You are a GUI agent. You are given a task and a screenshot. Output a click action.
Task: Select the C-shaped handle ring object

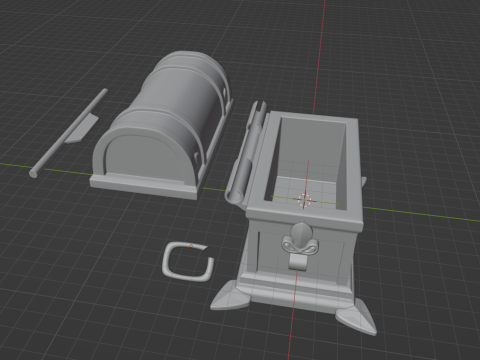pyautogui.click(x=188, y=262)
